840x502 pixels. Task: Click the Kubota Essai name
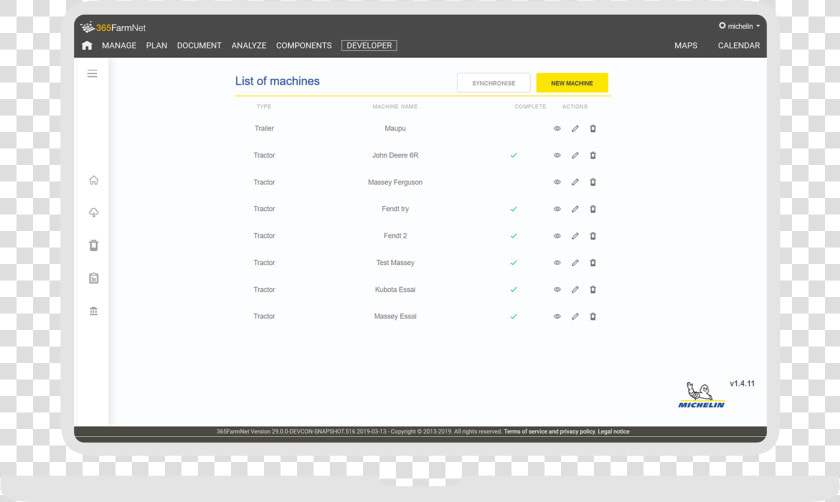(x=395, y=289)
